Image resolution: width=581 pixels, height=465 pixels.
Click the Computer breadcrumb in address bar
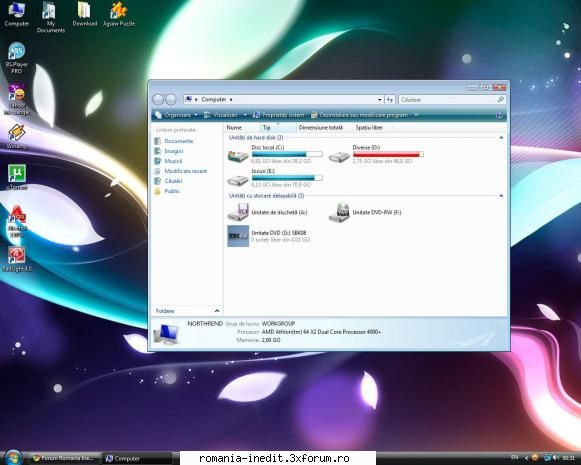point(213,99)
